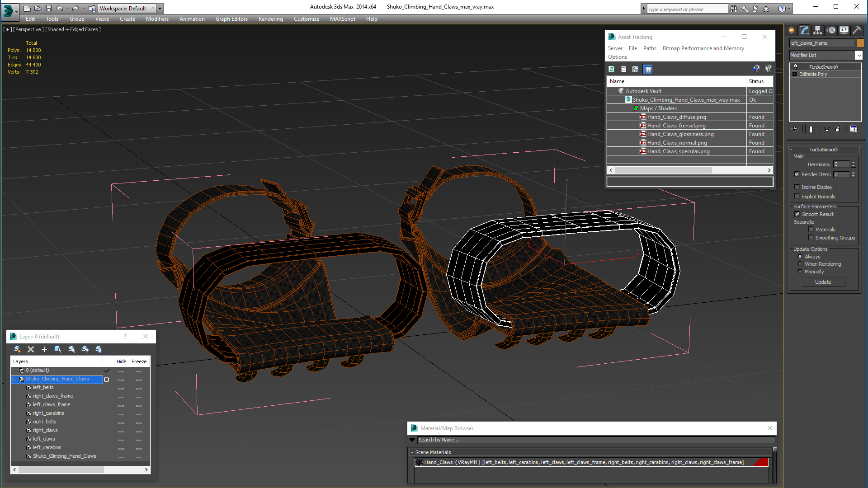Open the Create command panel tab
The image size is (868, 488).
tap(792, 30)
